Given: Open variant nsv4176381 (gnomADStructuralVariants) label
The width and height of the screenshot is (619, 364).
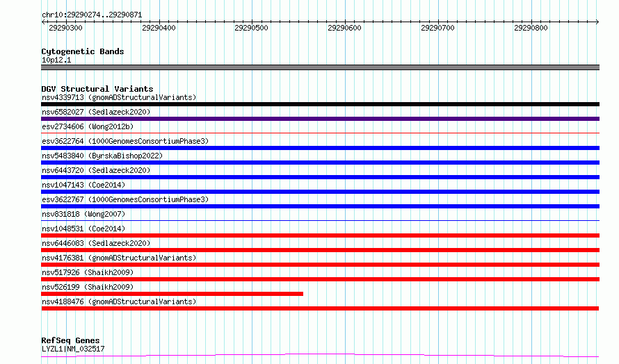Looking at the screenshot, I should point(119,258).
